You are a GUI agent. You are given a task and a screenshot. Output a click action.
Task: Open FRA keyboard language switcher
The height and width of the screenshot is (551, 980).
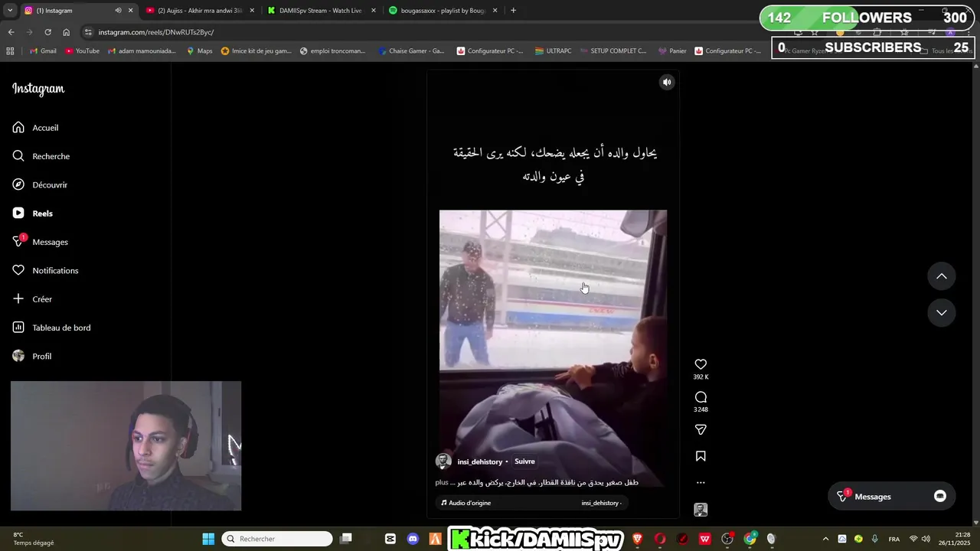[x=893, y=539]
